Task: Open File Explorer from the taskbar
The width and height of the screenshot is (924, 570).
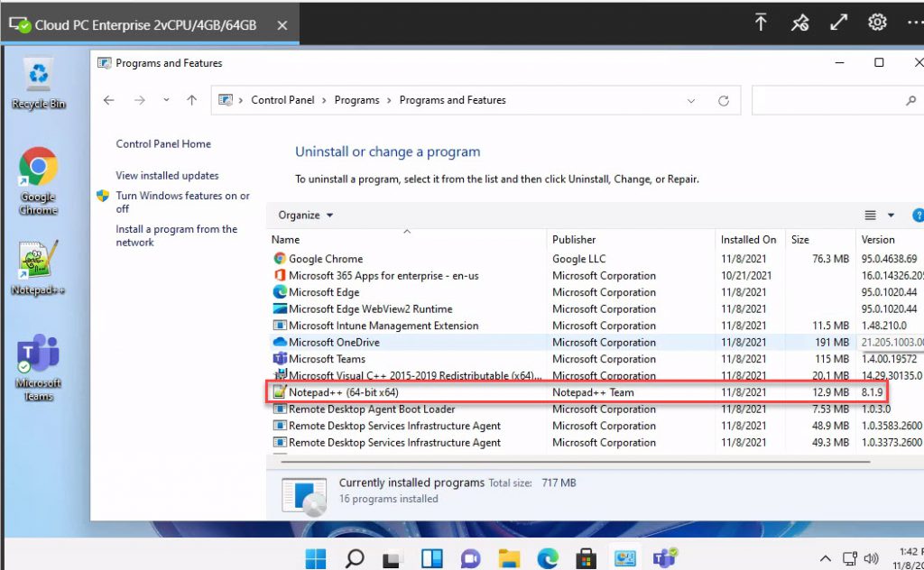Action: 509,557
